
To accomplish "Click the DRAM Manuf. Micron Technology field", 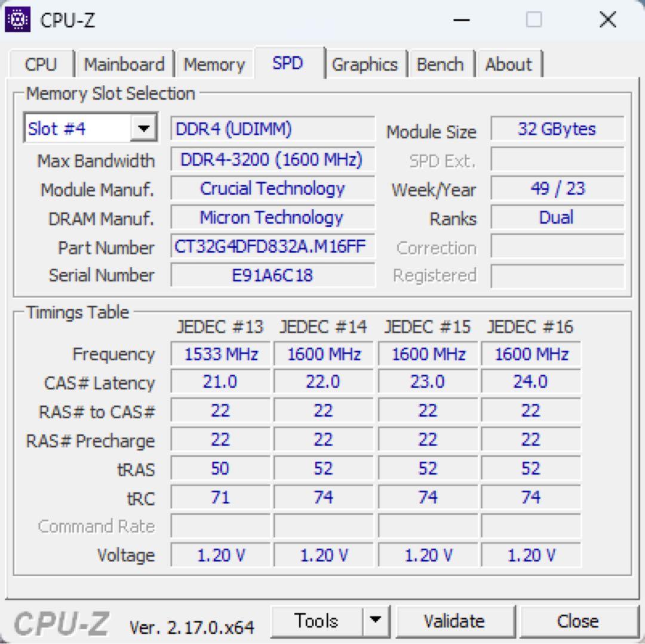I will point(272,217).
